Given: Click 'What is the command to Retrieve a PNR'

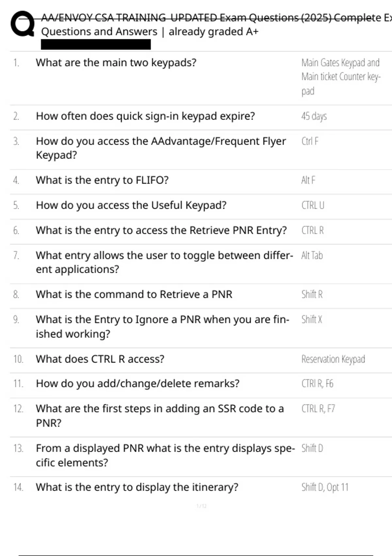Looking at the screenshot, I should coord(134,294).
